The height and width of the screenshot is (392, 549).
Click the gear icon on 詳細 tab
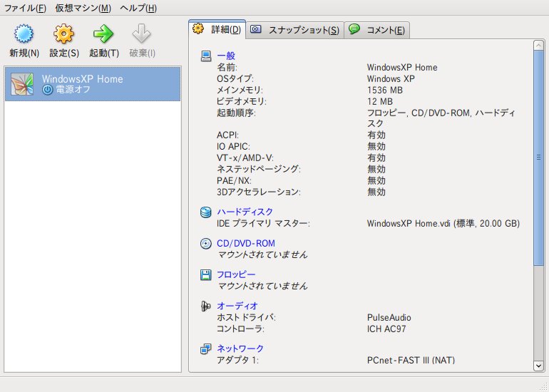pyautogui.click(x=198, y=29)
